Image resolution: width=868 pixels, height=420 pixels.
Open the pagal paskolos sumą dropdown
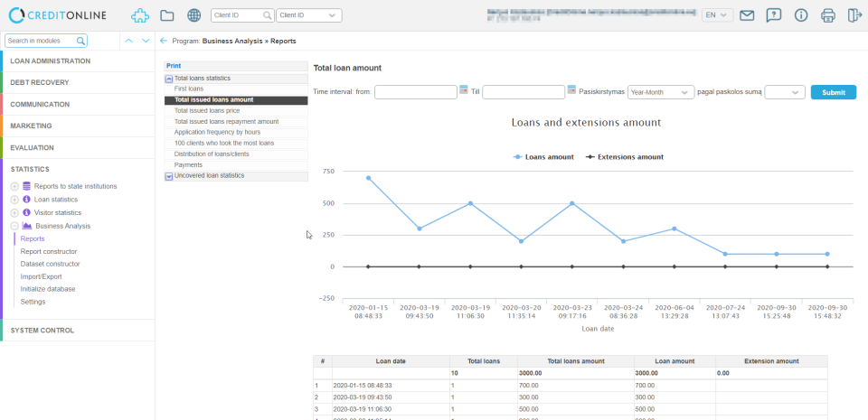[x=785, y=92]
